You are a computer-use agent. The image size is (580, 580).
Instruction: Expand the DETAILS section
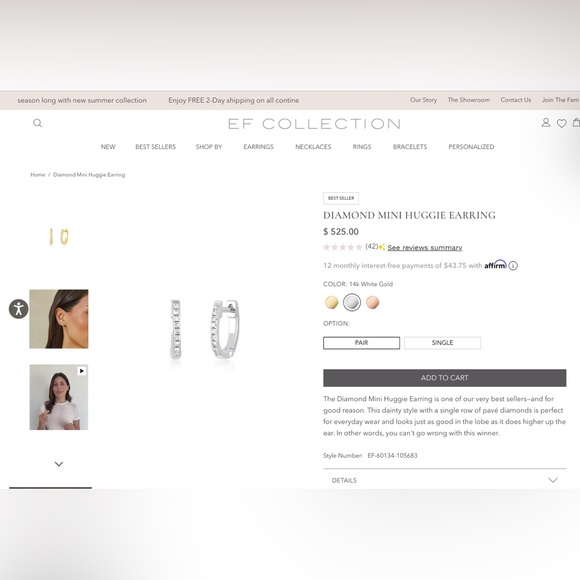point(445,480)
